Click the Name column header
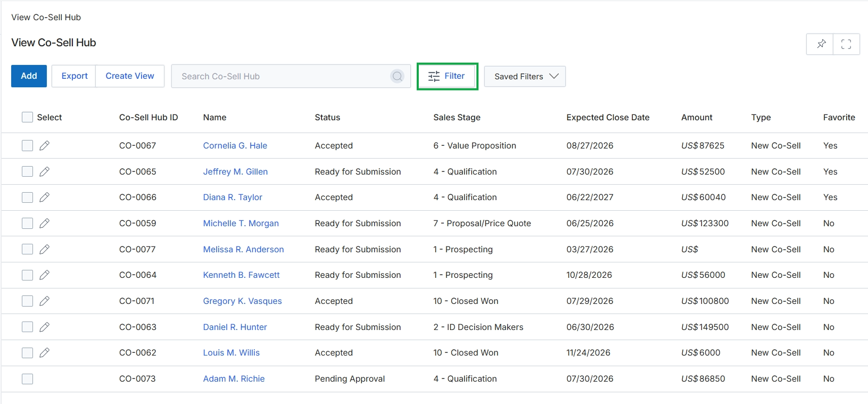Image resolution: width=868 pixels, height=404 pixels. [214, 117]
